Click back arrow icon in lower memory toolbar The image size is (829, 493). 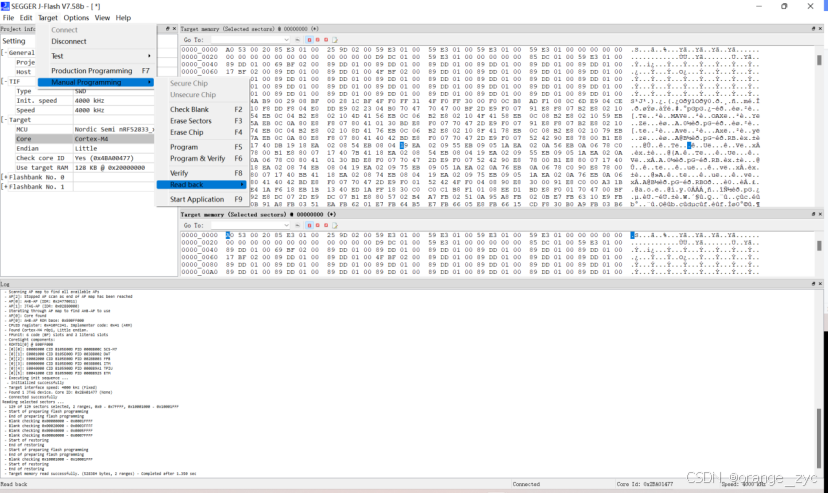click(298, 225)
